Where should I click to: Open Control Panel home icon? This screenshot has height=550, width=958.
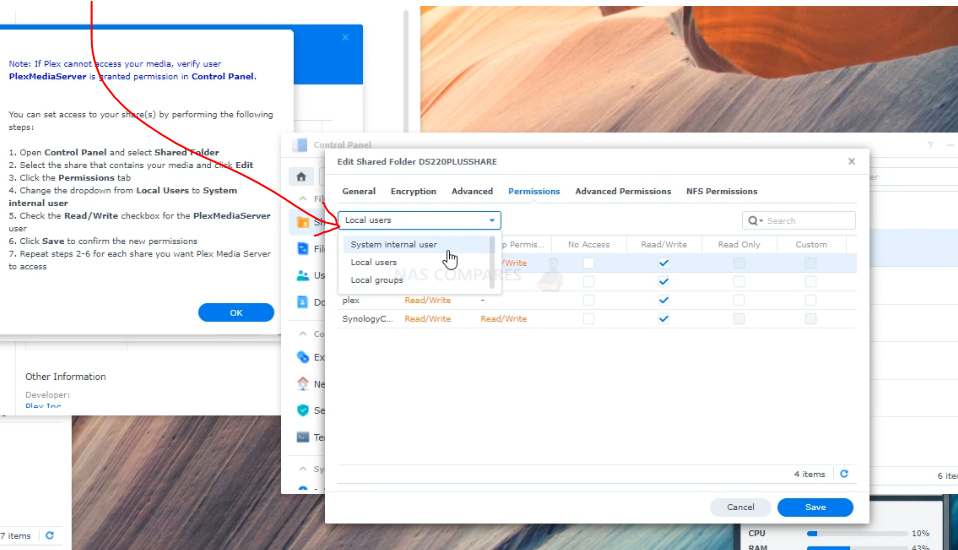coord(301,177)
